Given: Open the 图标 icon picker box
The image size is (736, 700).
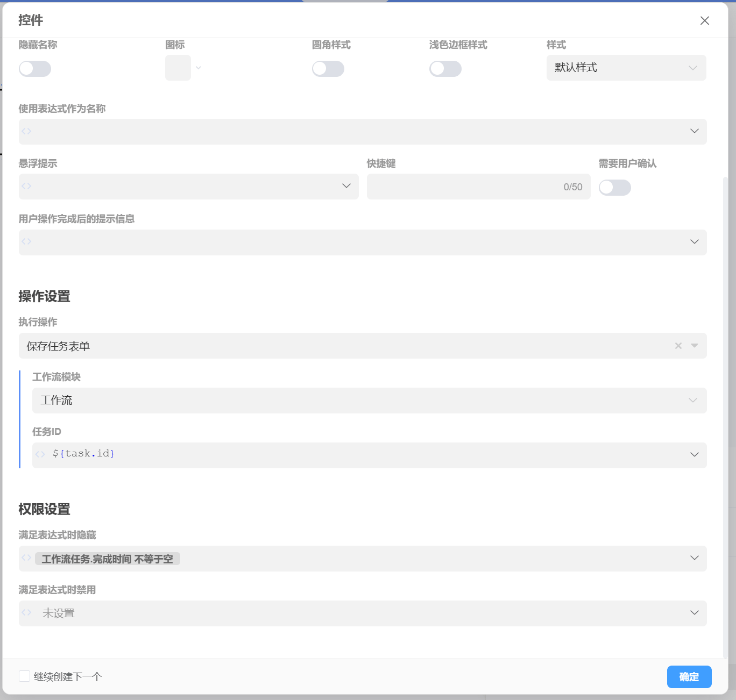Looking at the screenshot, I should 178,68.
